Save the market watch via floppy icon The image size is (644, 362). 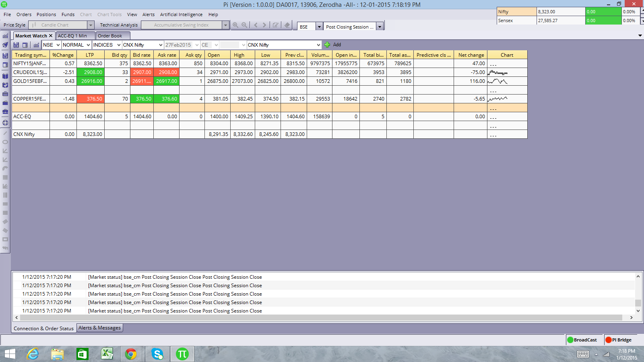click(17, 45)
